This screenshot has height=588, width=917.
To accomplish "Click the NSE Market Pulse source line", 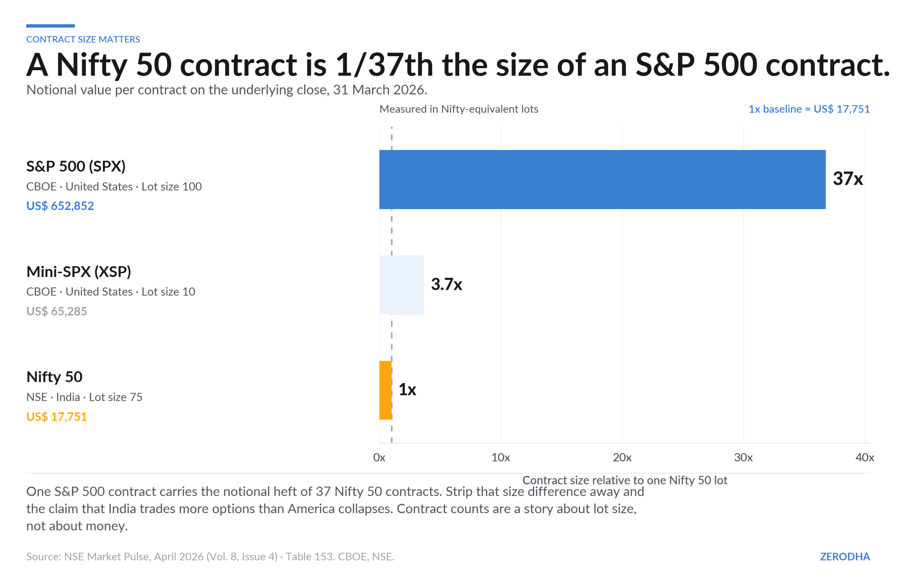I will [x=210, y=557].
